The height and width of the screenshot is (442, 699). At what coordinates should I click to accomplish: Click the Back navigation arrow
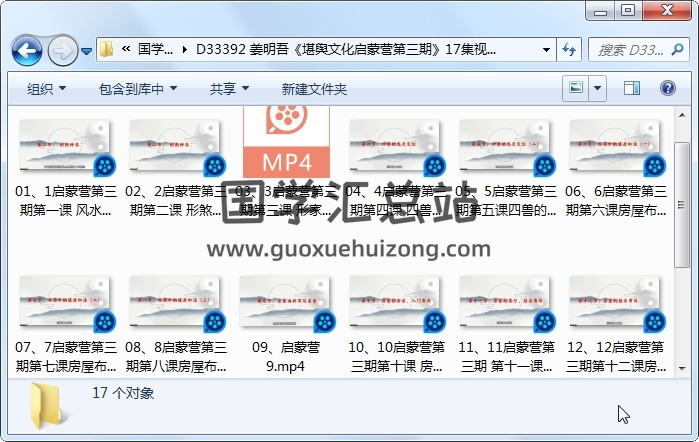27,51
